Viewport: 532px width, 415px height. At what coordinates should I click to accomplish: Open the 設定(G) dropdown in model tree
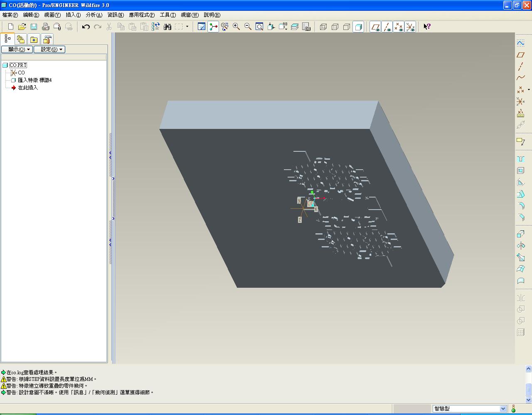[49, 49]
